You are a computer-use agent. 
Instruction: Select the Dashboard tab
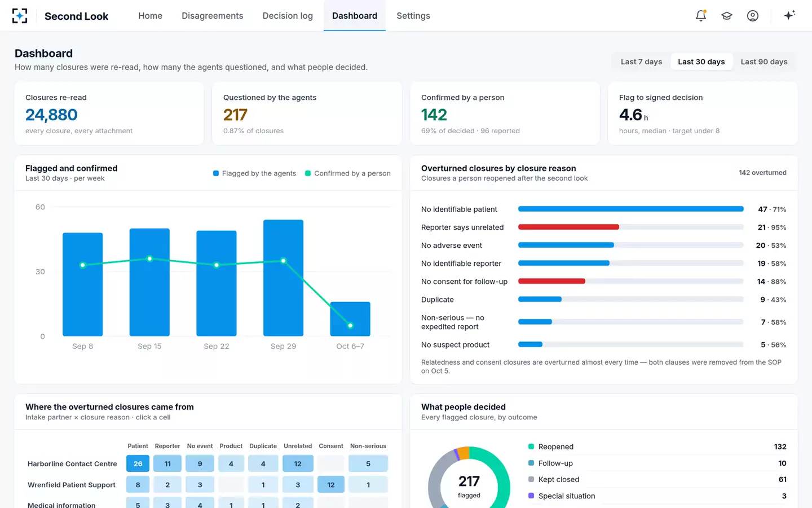pyautogui.click(x=355, y=16)
